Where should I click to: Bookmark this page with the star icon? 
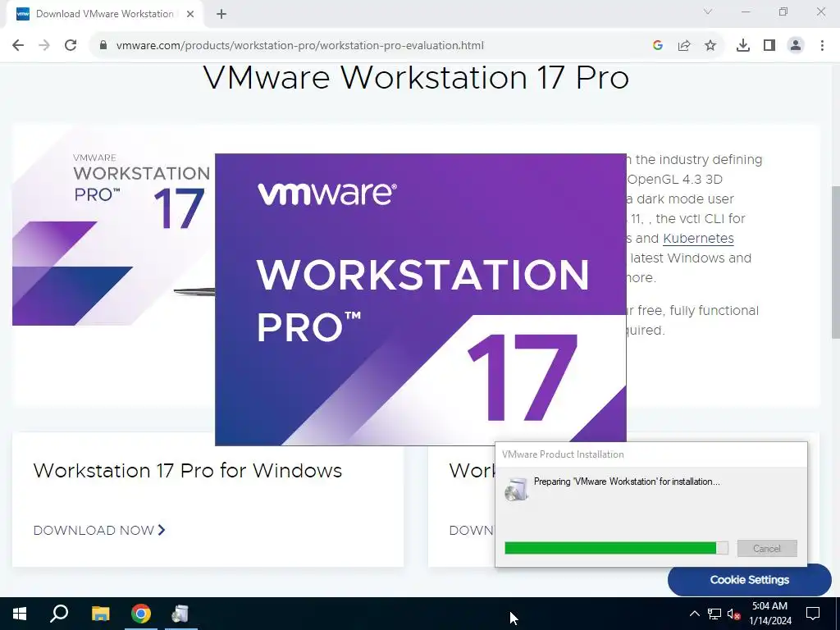710,46
